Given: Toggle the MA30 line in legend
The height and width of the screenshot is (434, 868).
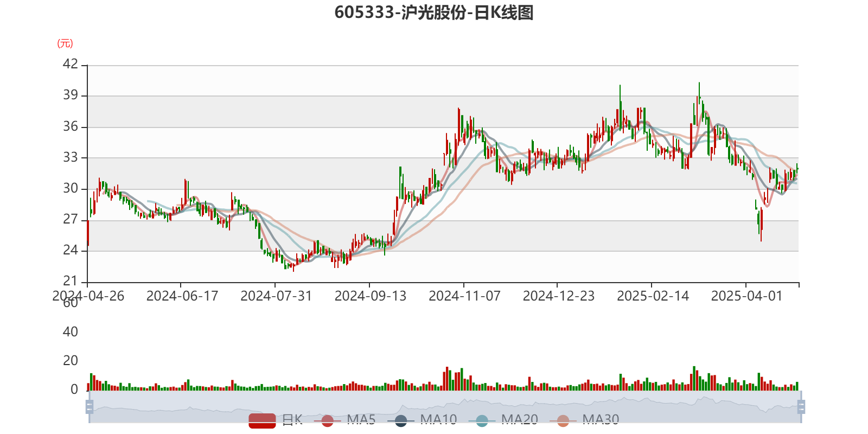Looking at the screenshot, I should (x=584, y=420).
